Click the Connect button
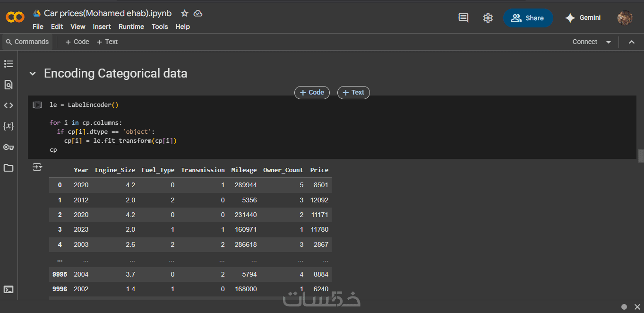This screenshot has height=313, width=644. point(585,42)
